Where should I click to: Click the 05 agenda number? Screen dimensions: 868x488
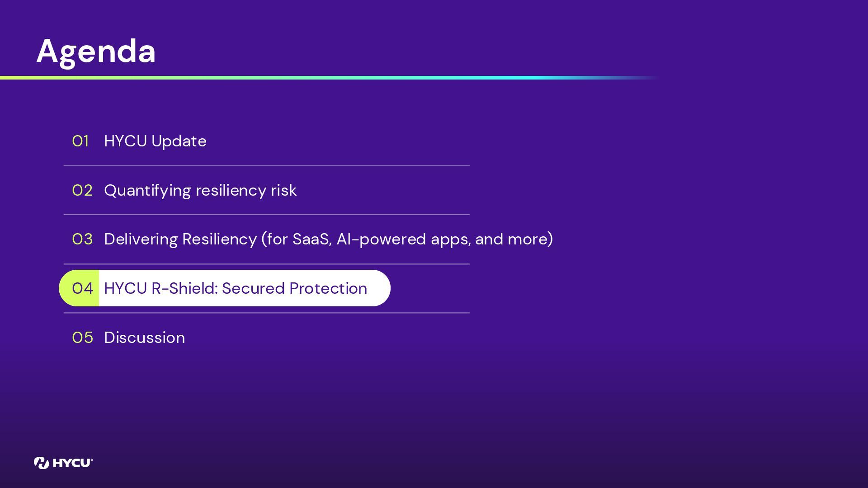[82, 338]
